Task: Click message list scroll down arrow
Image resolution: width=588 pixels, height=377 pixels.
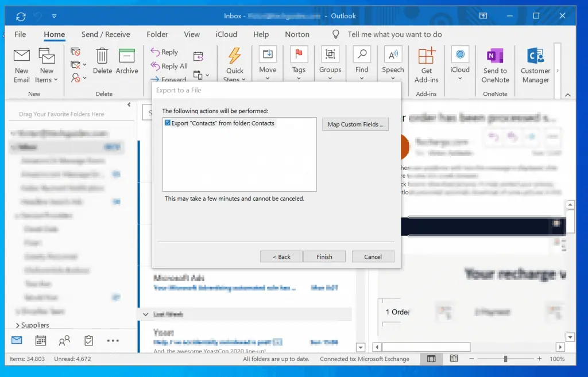Action: click(x=361, y=347)
